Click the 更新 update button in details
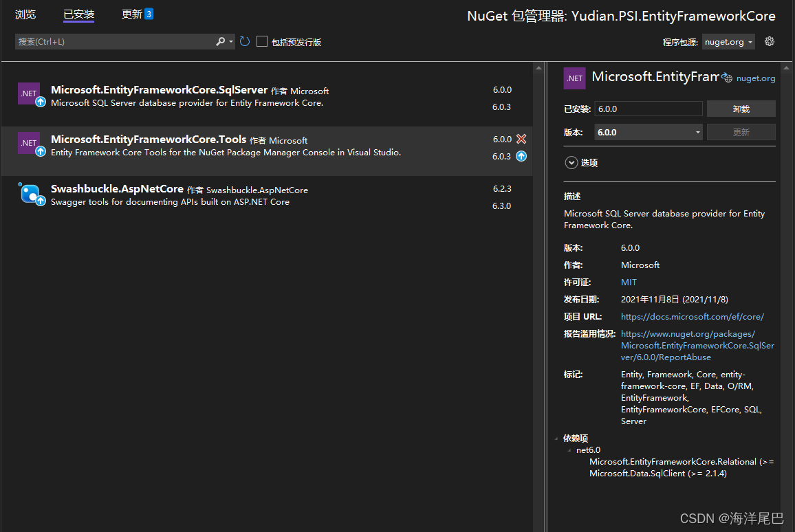 [741, 132]
